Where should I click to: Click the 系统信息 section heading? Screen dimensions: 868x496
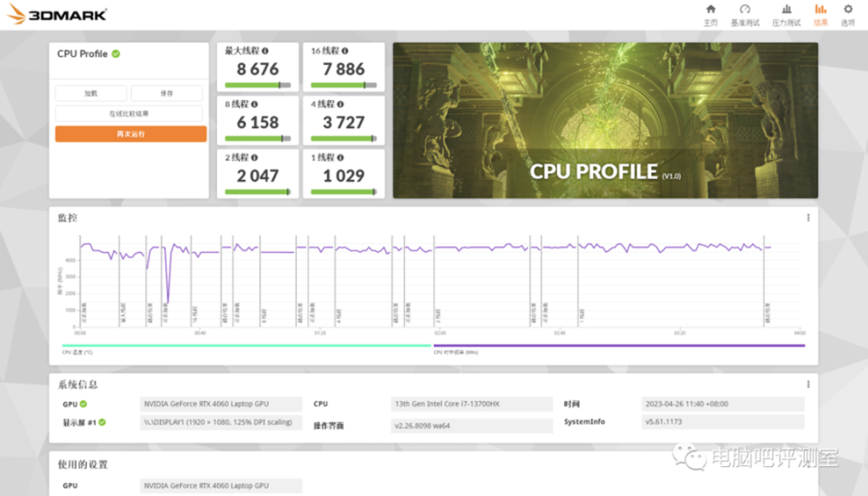78,384
